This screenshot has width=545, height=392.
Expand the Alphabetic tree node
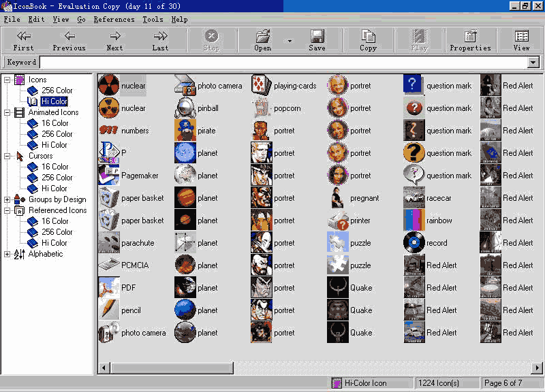click(7, 254)
